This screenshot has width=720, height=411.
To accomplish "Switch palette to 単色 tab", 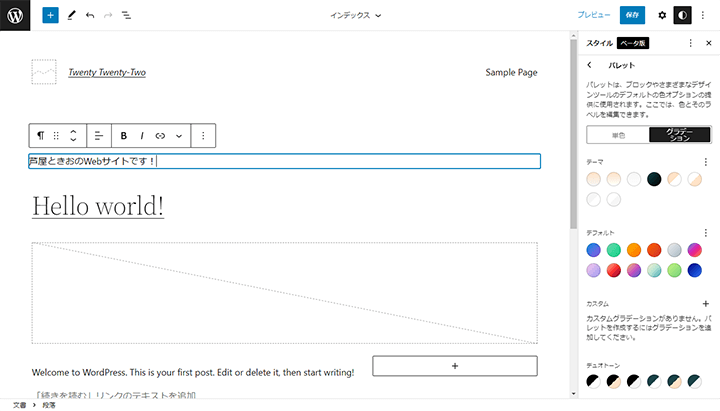I will (617, 134).
